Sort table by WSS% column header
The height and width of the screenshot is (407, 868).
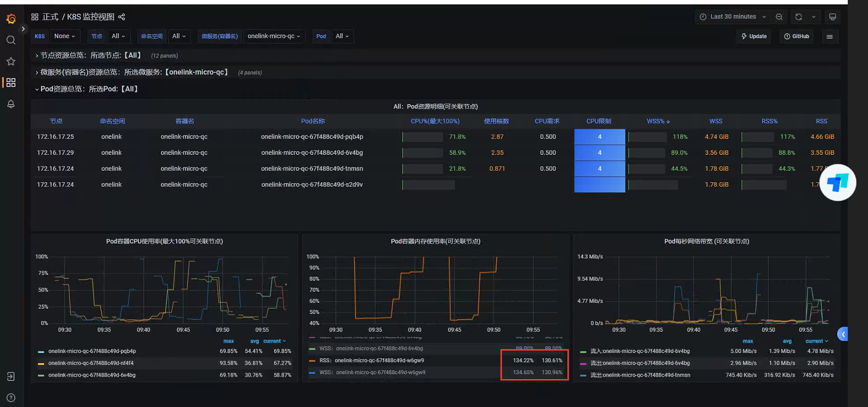point(658,121)
